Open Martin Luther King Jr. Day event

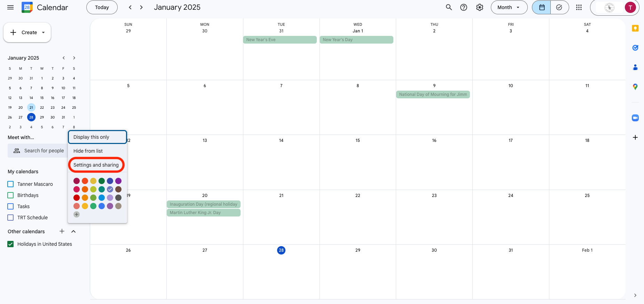[x=204, y=213]
